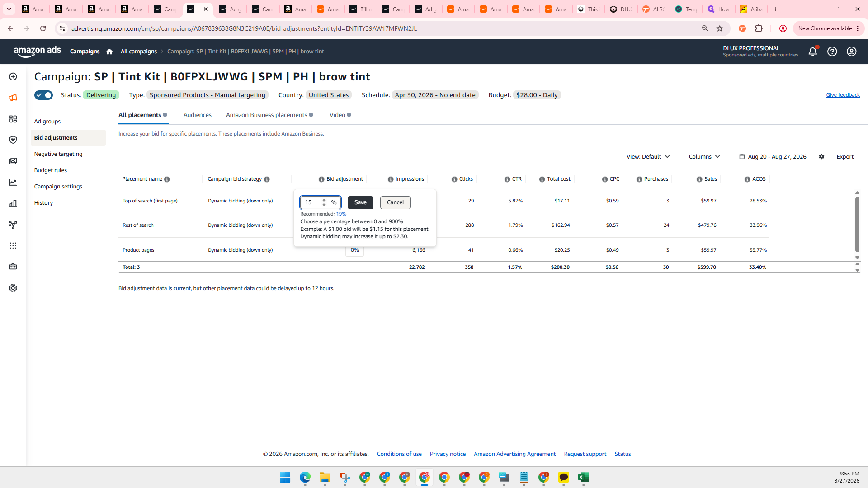Open the Privacy notice link
Image resolution: width=868 pixels, height=488 pixels.
(x=448, y=454)
